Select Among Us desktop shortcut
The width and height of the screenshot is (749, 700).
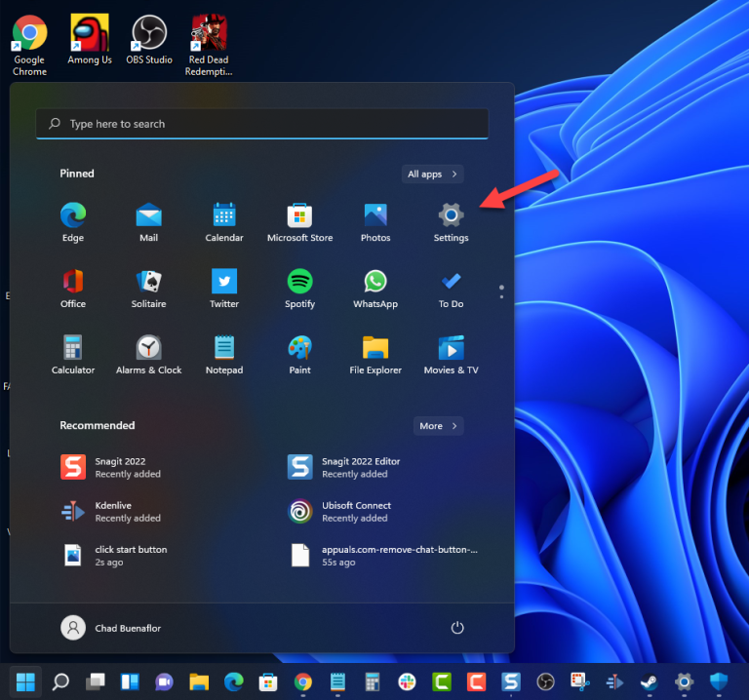(x=90, y=40)
